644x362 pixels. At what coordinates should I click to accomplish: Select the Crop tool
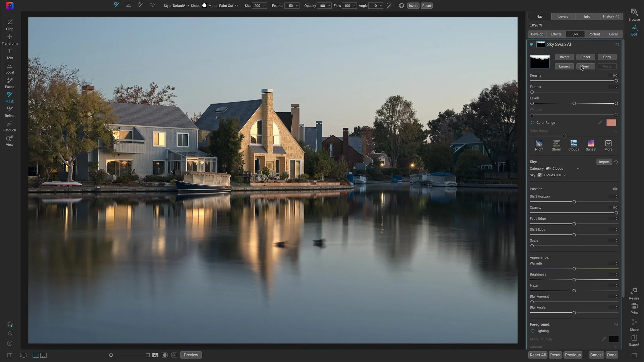click(9, 24)
